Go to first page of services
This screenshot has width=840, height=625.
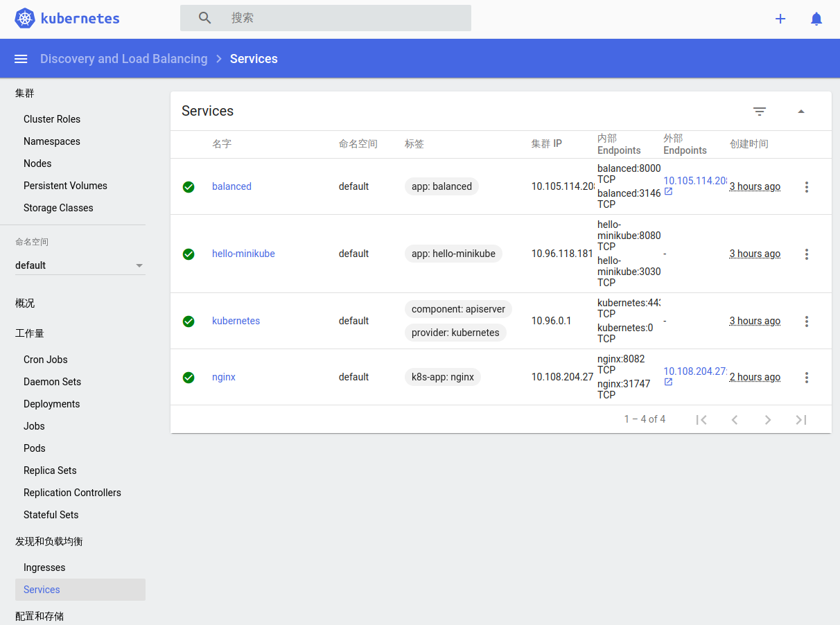point(701,419)
